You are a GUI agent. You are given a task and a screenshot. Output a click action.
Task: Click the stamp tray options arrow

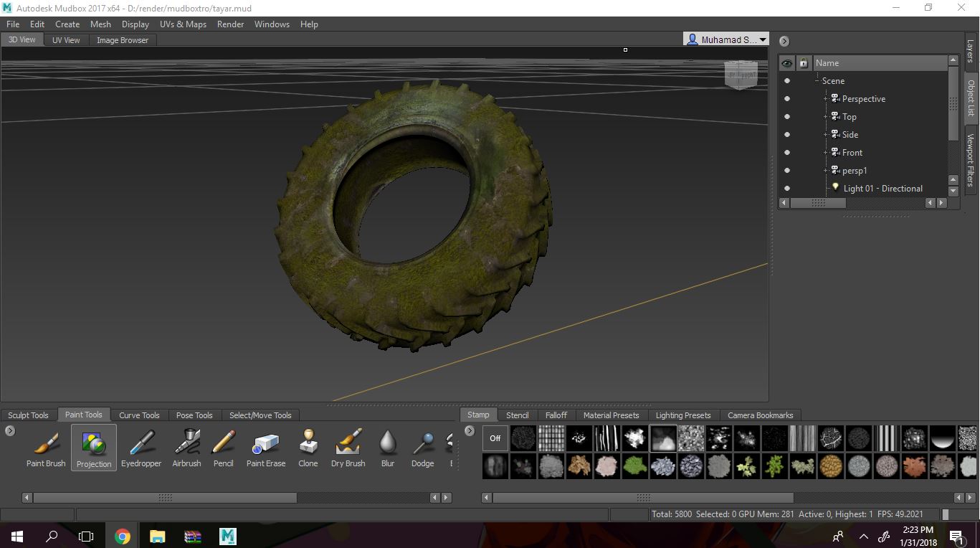(470, 430)
